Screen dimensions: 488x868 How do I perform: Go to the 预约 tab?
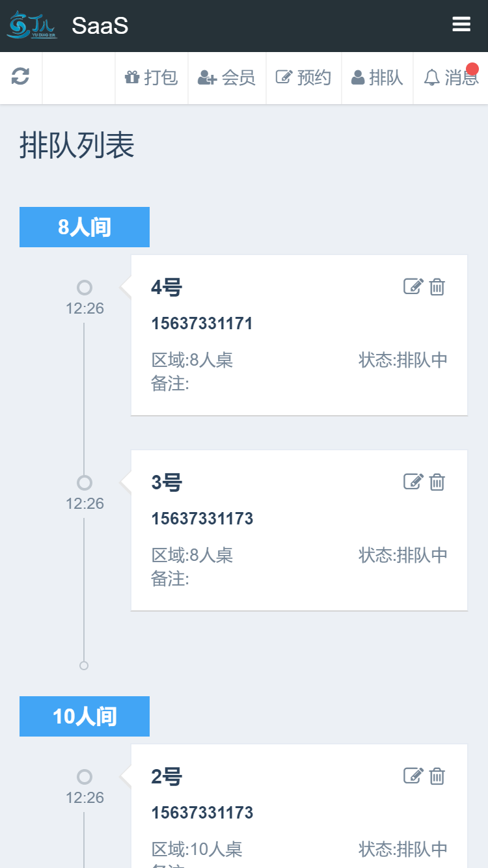[x=304, y=78]
